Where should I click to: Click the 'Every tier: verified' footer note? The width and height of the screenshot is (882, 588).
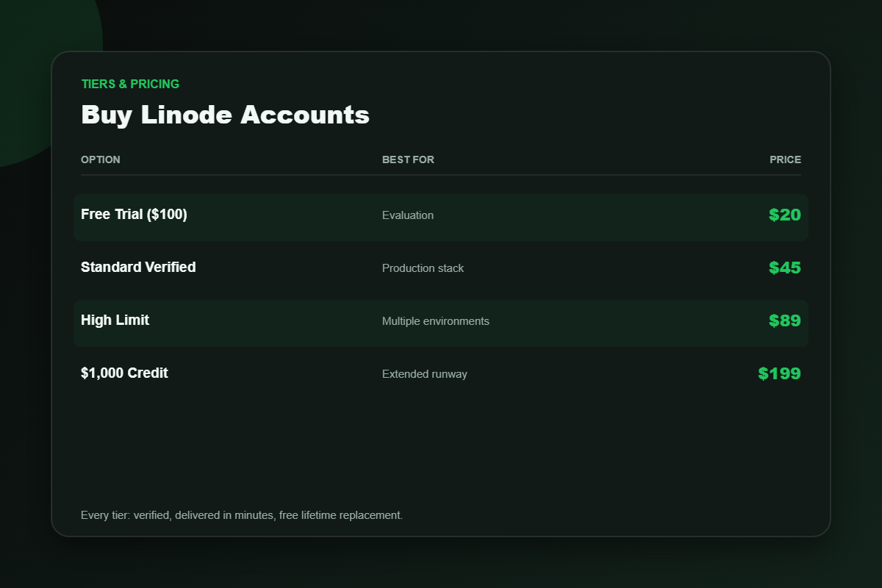coord(242,515)
